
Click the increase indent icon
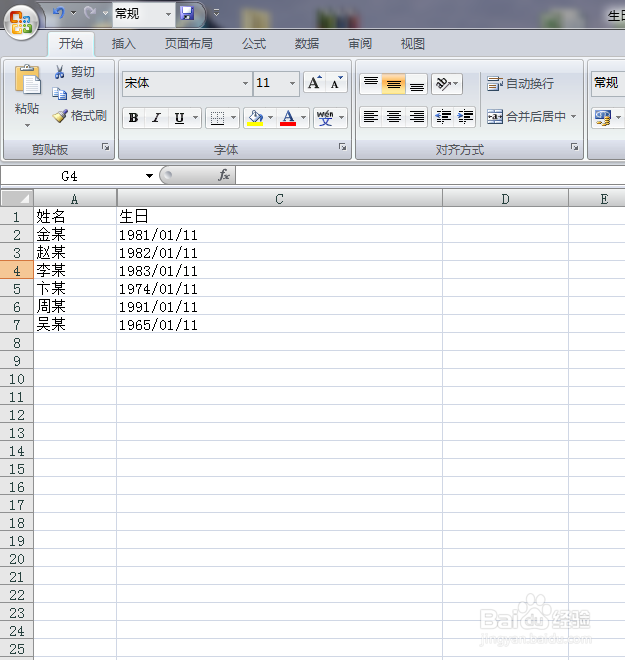pos(465,117)
